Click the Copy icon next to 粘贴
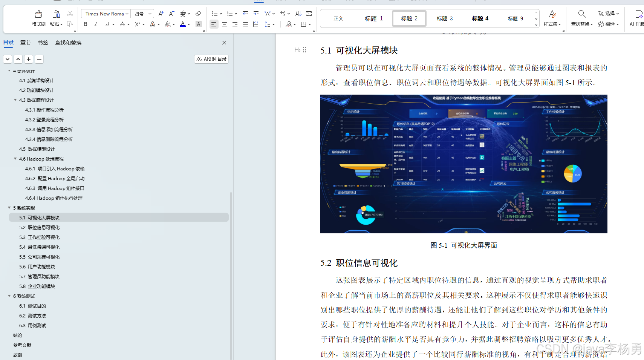The image size is (644, 360). coord(70,24)
